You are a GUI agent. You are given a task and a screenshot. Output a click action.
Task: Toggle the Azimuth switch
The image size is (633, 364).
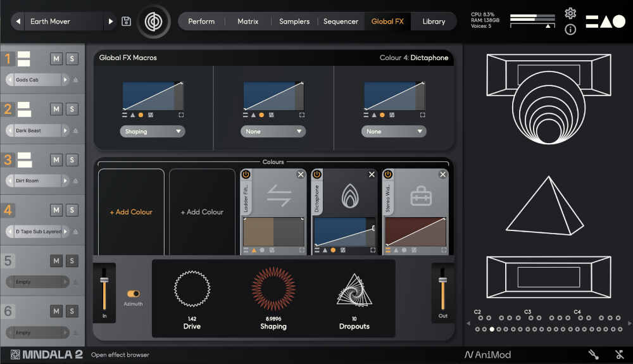click(134, 294)
